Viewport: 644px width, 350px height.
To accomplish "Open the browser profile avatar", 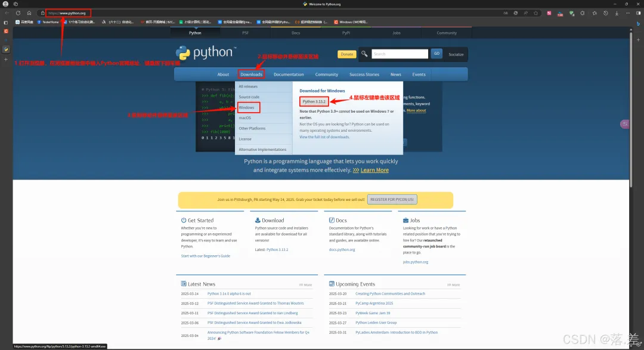I will (5, 4).
